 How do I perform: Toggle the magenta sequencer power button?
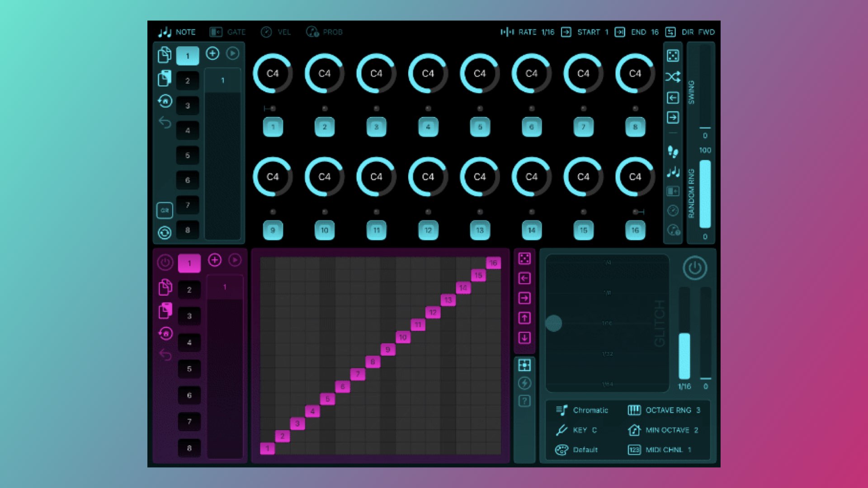pos(165,263)
